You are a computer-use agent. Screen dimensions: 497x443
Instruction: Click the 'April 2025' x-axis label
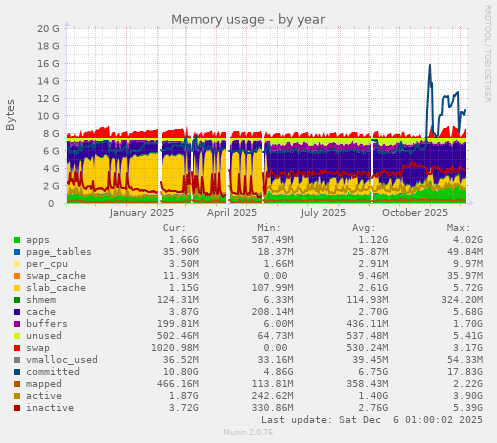(x=232, y=213)
